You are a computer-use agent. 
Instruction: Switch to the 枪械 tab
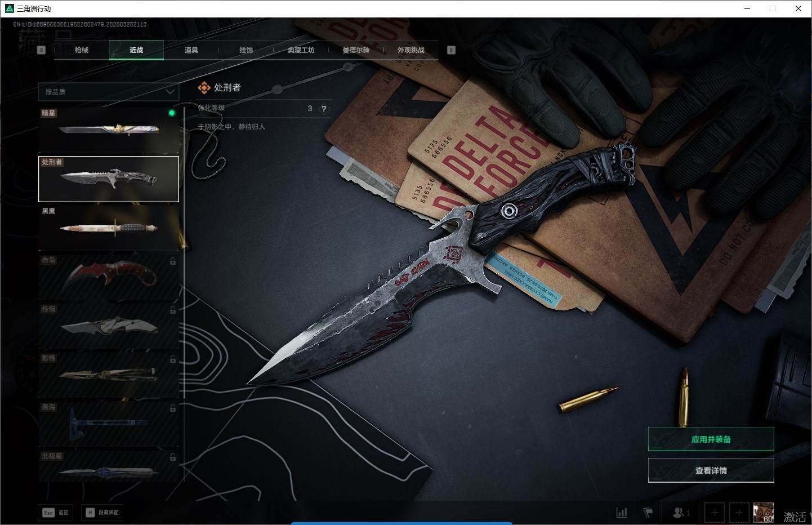click(82, 50)
